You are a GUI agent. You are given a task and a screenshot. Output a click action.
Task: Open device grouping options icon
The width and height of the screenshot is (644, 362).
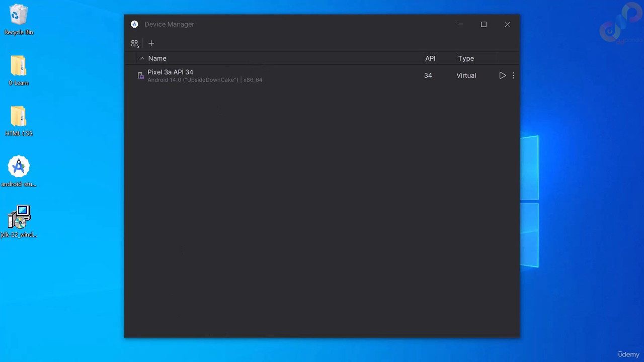(x=135, y=43)
